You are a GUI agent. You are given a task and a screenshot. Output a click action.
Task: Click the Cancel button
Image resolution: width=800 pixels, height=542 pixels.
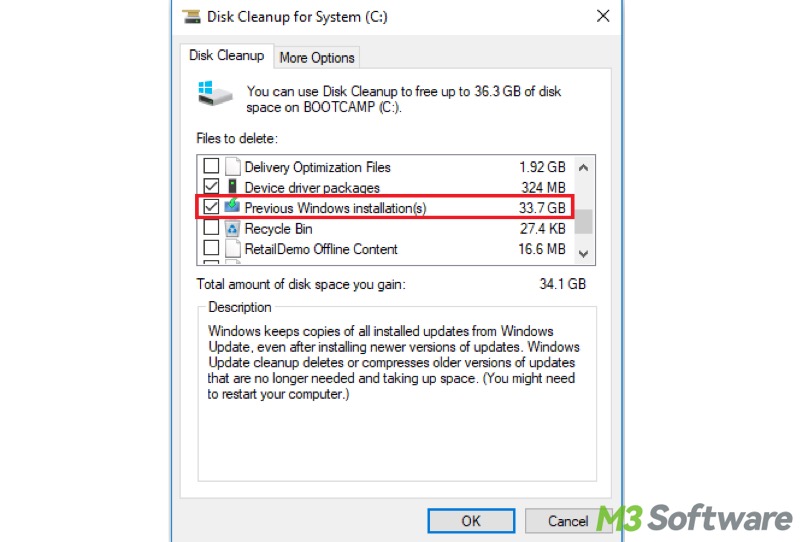pos(567,521)
